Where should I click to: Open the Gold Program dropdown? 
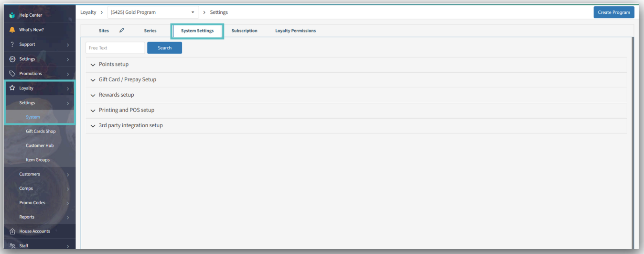tap(153, 12)
